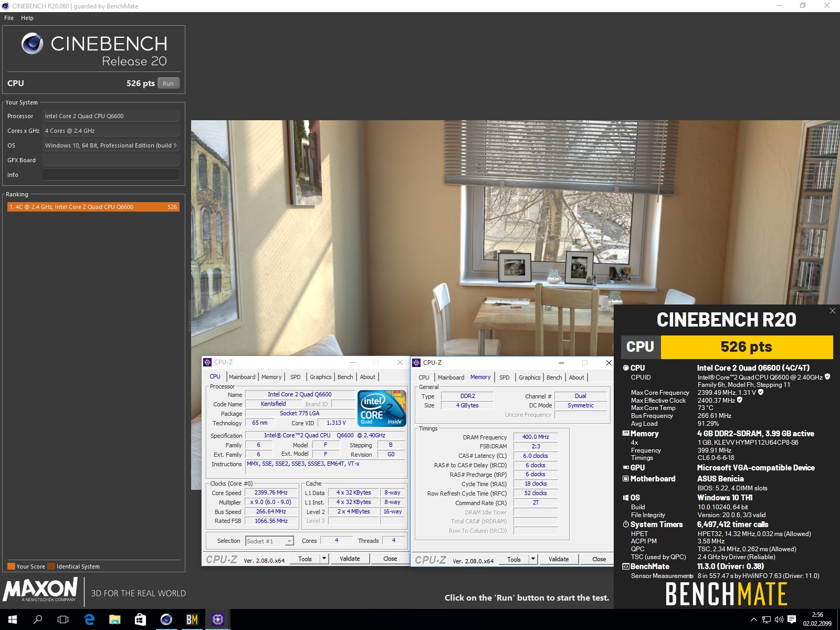Click the brown Identical System legend swatch
The image size is (840, 630).
coord(51,566)
